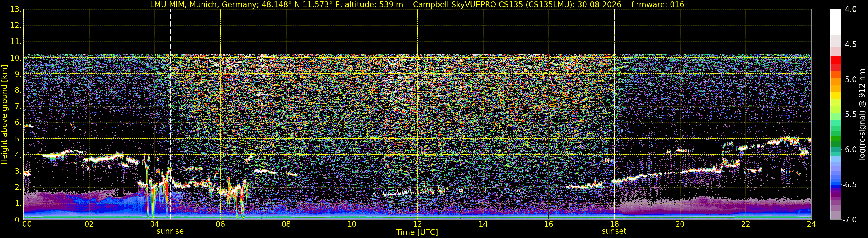Click the height axis tick label 11

(x=16, y=42)
